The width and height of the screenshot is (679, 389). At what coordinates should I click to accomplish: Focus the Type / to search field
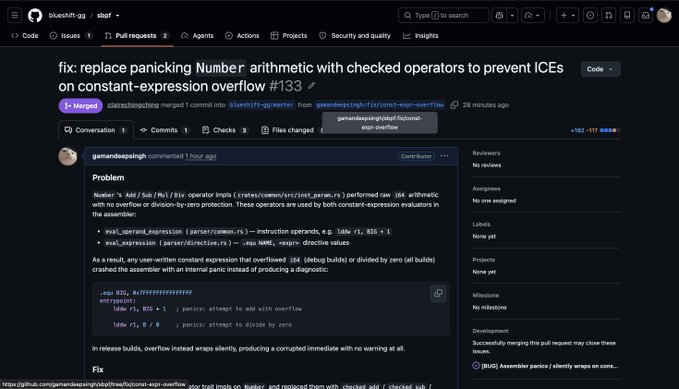click(x=443, y=15)
